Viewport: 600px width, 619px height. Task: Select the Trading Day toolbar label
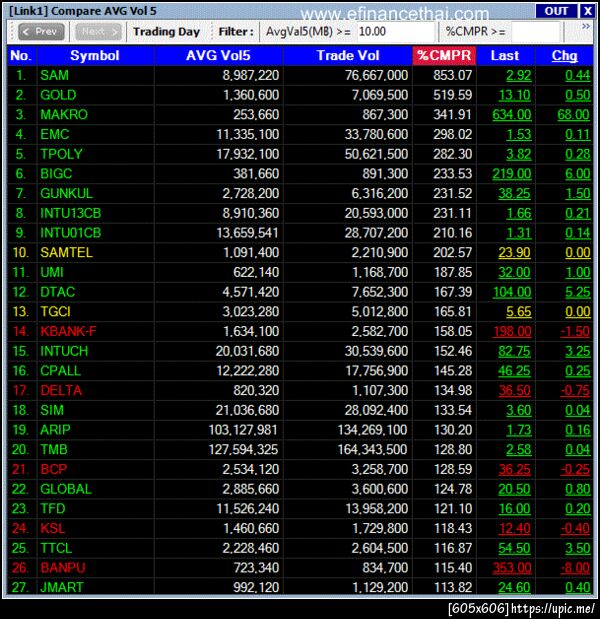(x=166, y=32)
